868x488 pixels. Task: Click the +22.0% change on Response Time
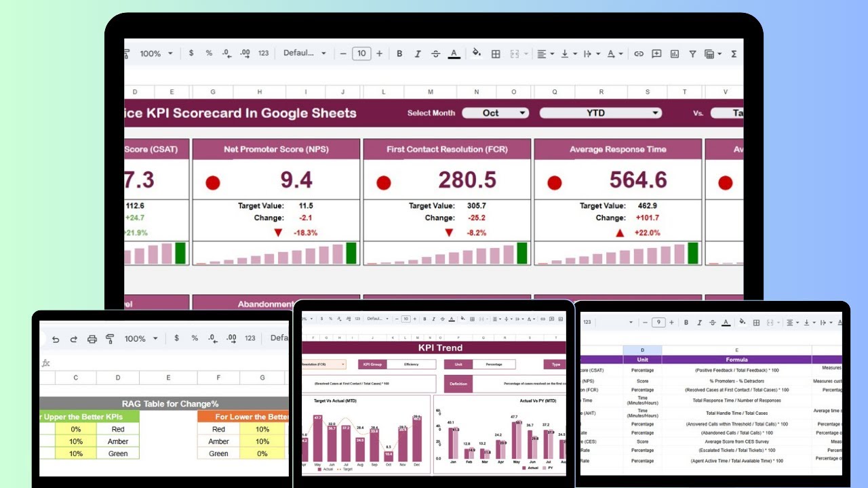pyautogui.click(x=647, y=232)
